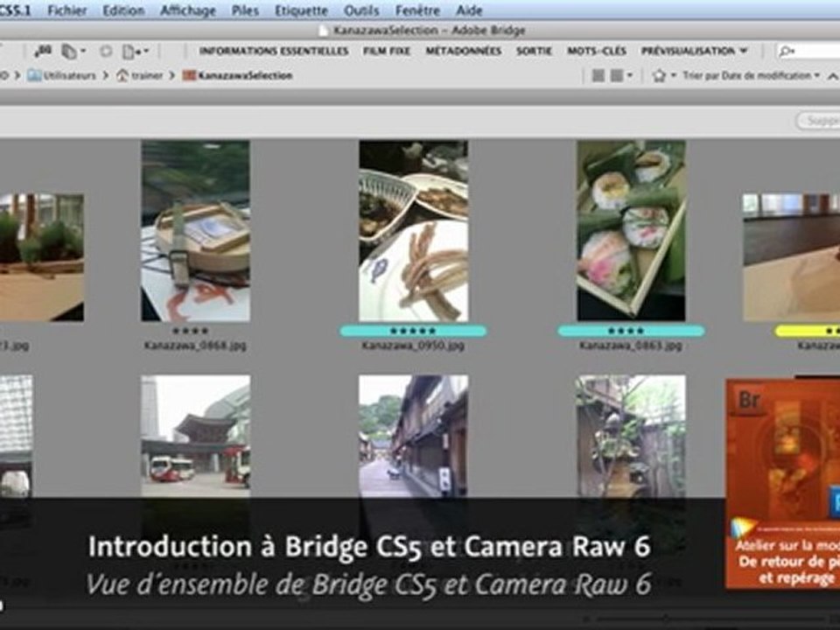
Task: Switch to Sortie workspace
Action: pos(534,51)
